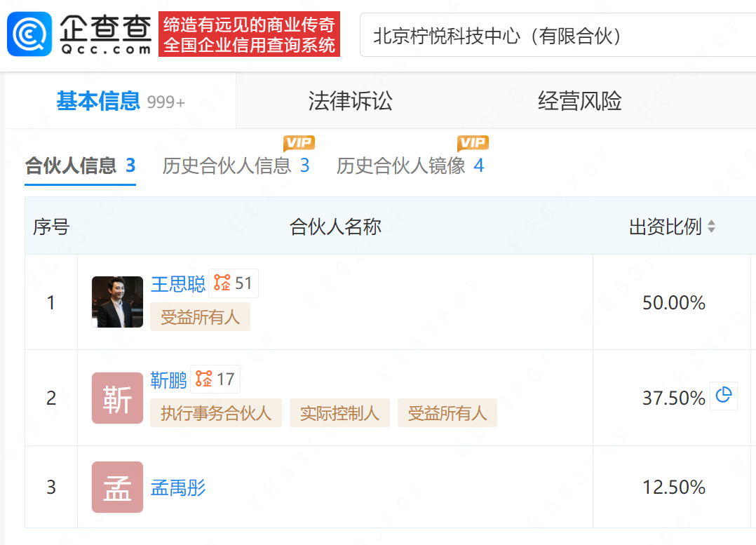
Task: Click the 孟 avatar icon
Action: 117,487
